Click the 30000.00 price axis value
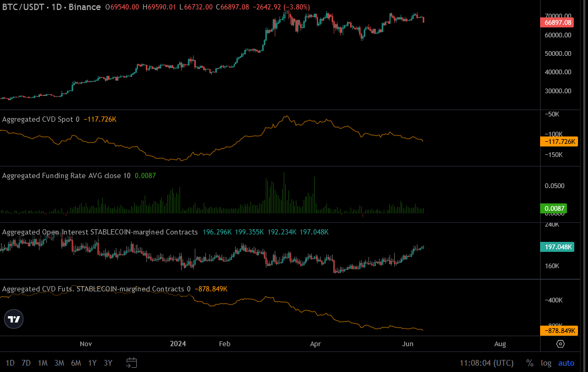The height and width of the screenshot is (372, 588). [558, 91]
